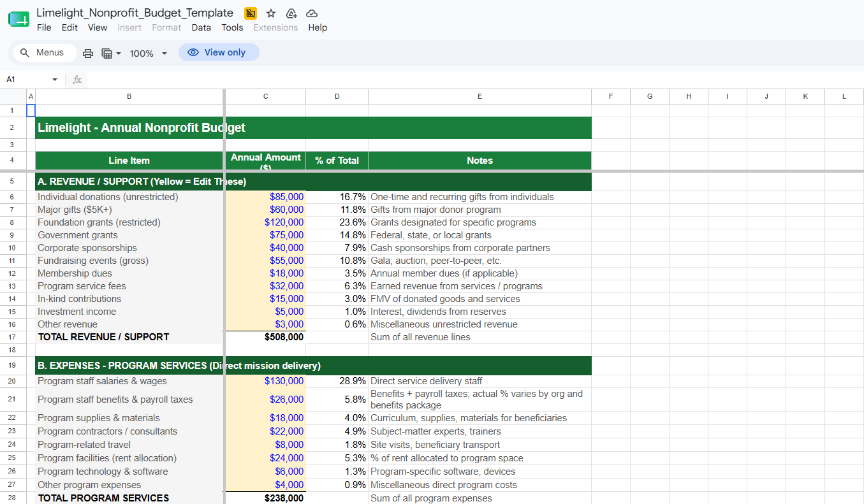Image resolution: width=864 pixels, height=504 pixels.
Task: Open the View menu
Action: pos(98,27)
